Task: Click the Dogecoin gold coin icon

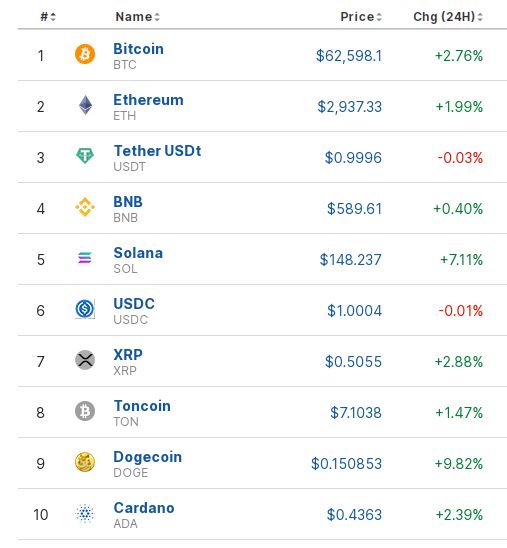Action: tap(85, 462)
